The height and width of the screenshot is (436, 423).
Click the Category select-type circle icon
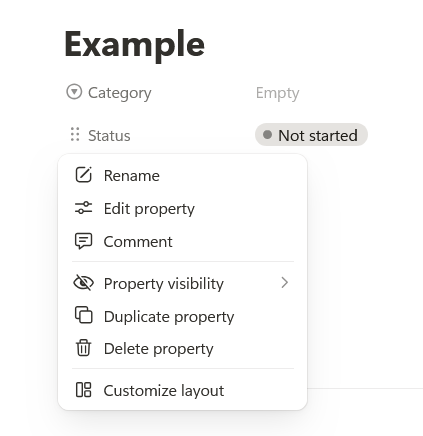[74, 92]
